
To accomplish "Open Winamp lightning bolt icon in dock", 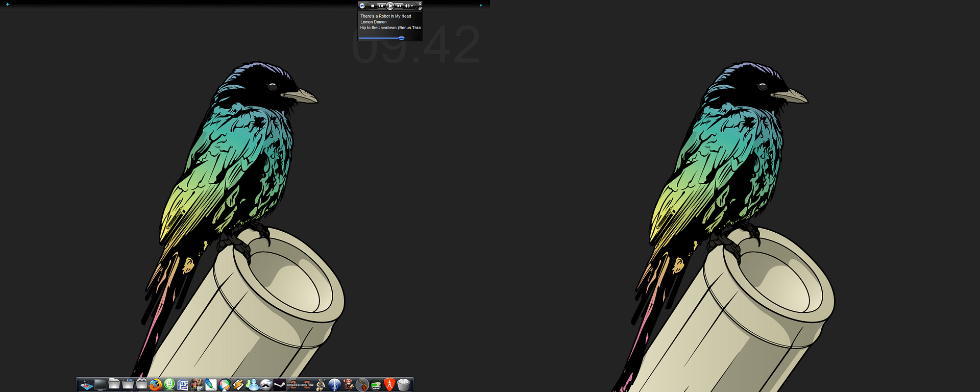I will click(x=238, y=384).
